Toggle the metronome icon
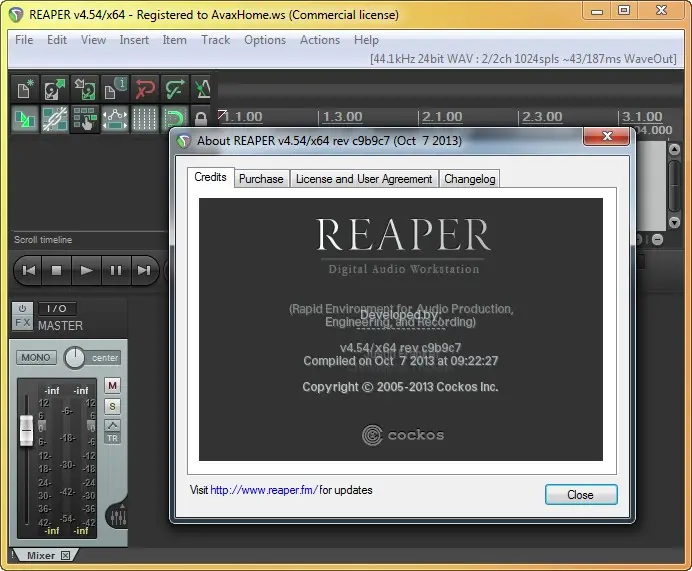This screenshot has height=571, width=692. pos(202,89)
